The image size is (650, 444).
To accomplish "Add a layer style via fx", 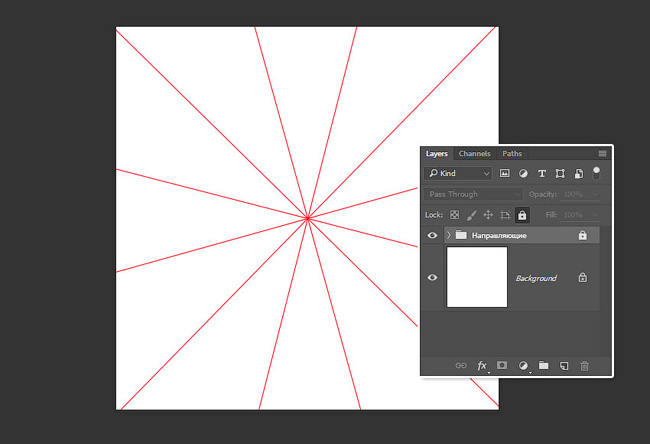I will (x=482, y=366).
